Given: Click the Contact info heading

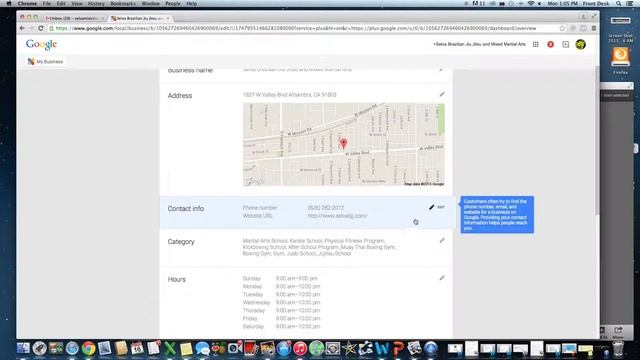Looking at the screenshot, I should [186, 209].
